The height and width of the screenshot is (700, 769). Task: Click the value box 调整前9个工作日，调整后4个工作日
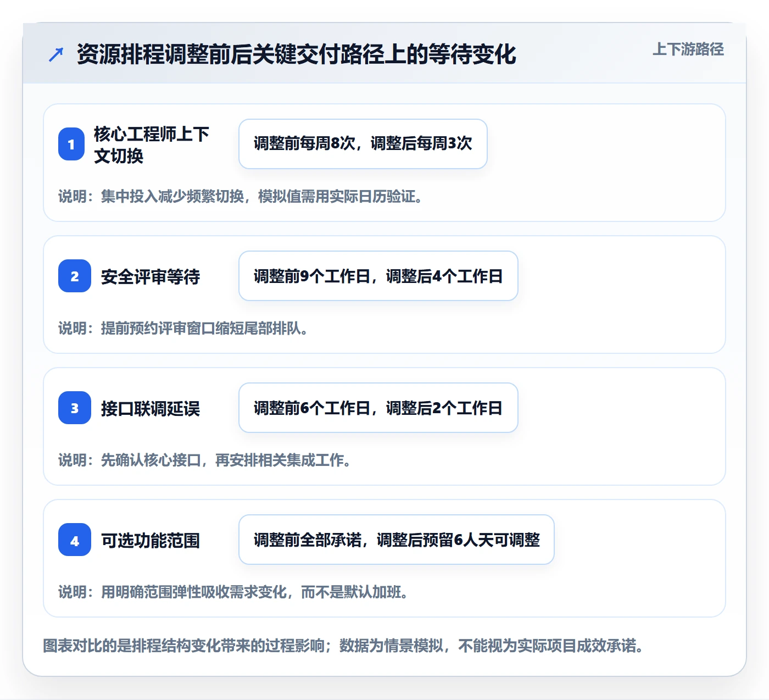coord(378,276)
